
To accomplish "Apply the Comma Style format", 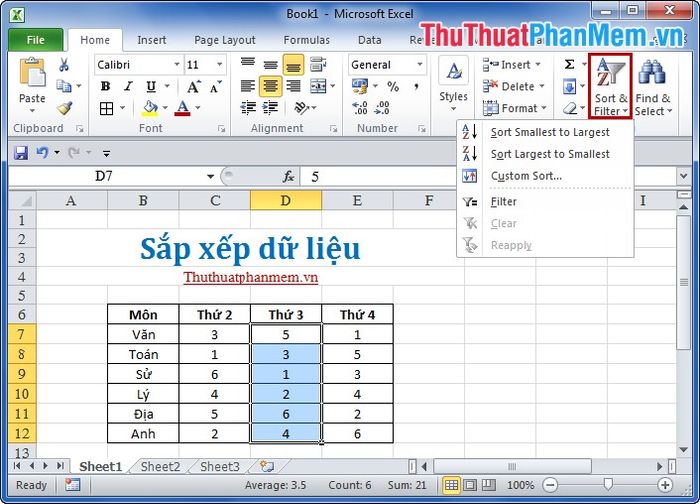I will [416, 86].
